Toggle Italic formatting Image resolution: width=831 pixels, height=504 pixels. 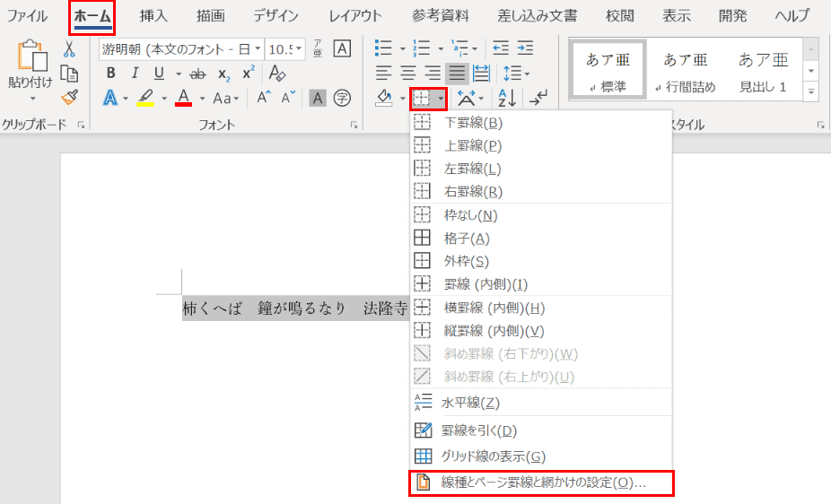point(136,73)
